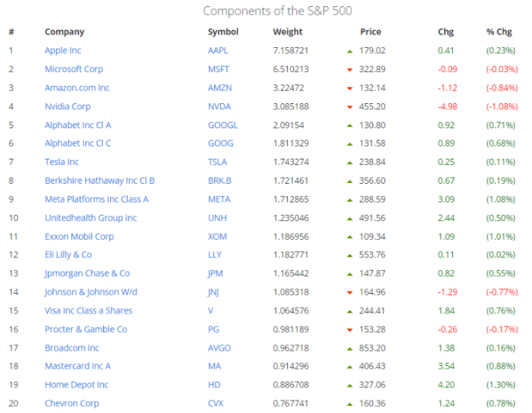Click the GOOG ticker symbol
This screenshot has height=413, width=532.
tap(220, 143)
